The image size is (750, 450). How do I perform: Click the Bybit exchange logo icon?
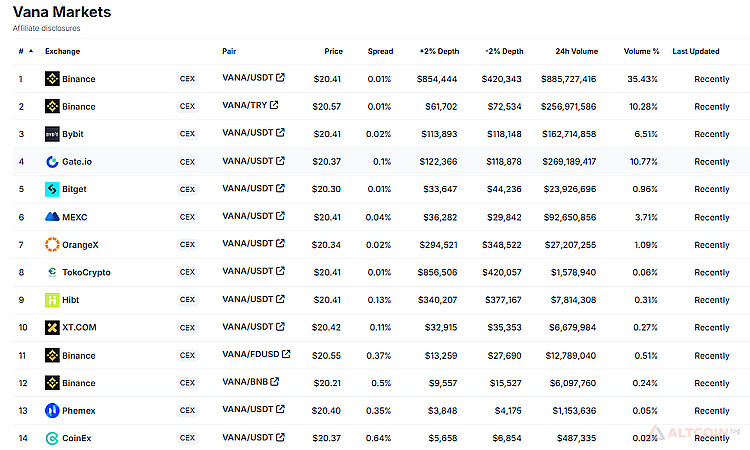click(x=52, y=133)
